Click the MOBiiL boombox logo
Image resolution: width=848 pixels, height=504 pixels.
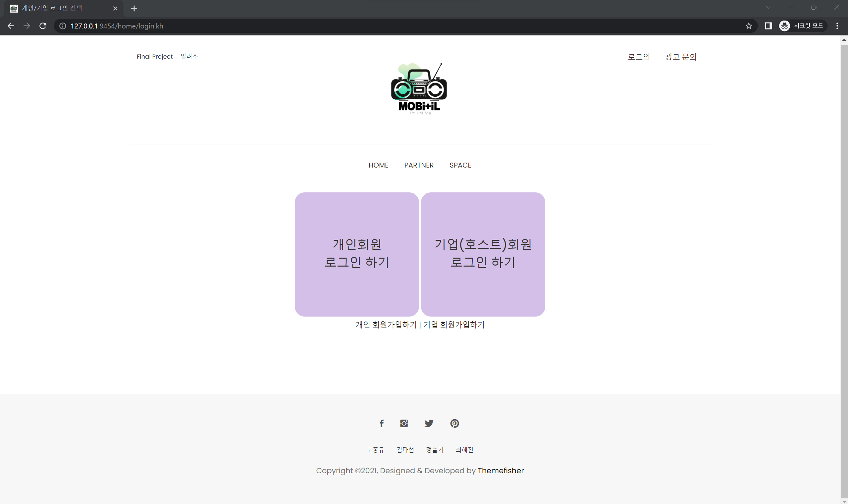click(419, 89)
